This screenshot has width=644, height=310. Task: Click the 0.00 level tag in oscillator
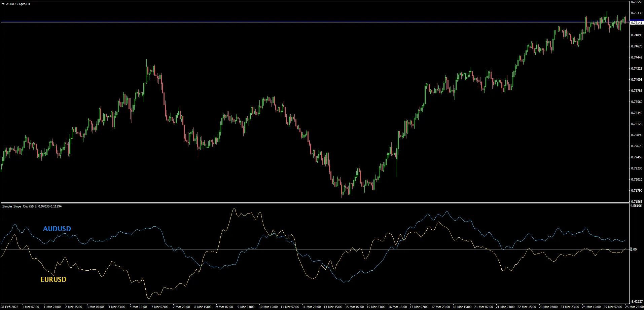[633, 249]
